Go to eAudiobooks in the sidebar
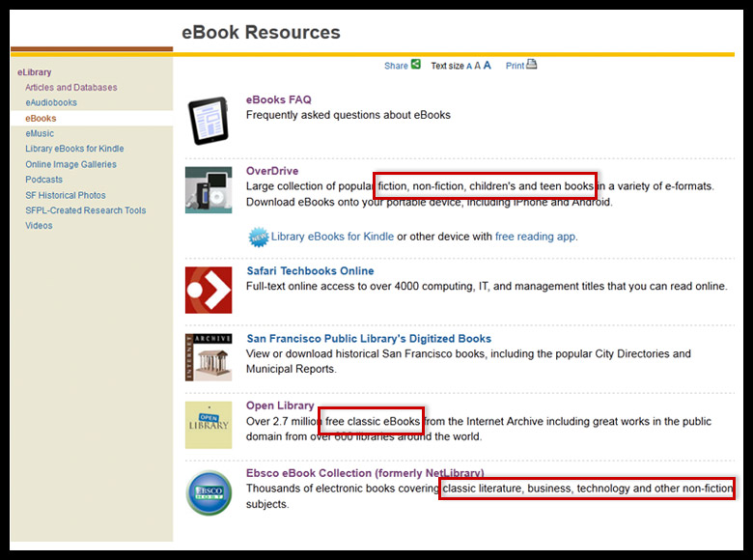 tap(51, 102)
